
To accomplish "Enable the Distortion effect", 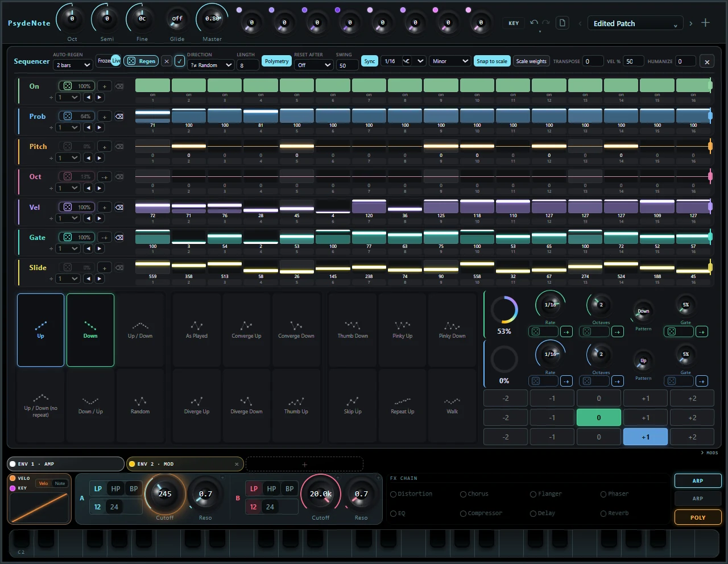I will click(x=394, y=494).
